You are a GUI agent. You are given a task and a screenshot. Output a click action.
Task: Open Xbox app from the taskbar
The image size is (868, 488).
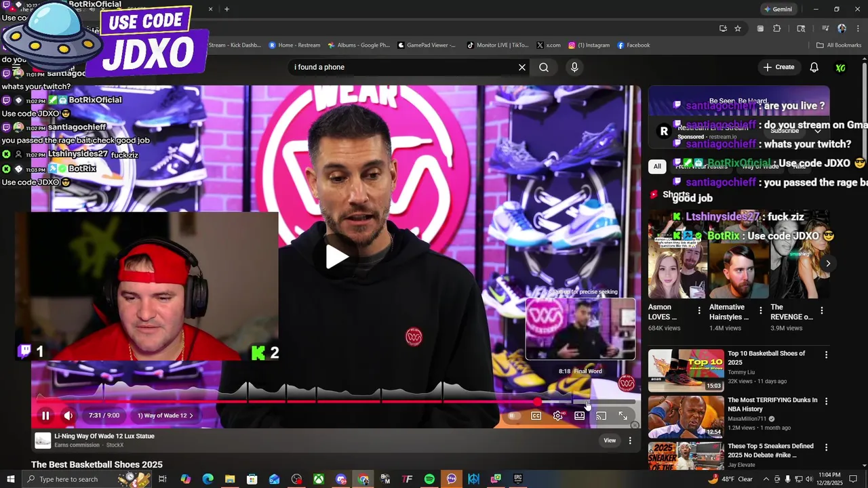click(x=318, y=479)
